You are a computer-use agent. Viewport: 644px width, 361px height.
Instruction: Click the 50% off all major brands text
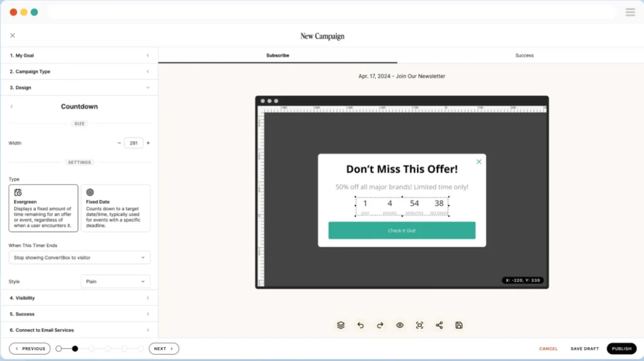(402, 187)
